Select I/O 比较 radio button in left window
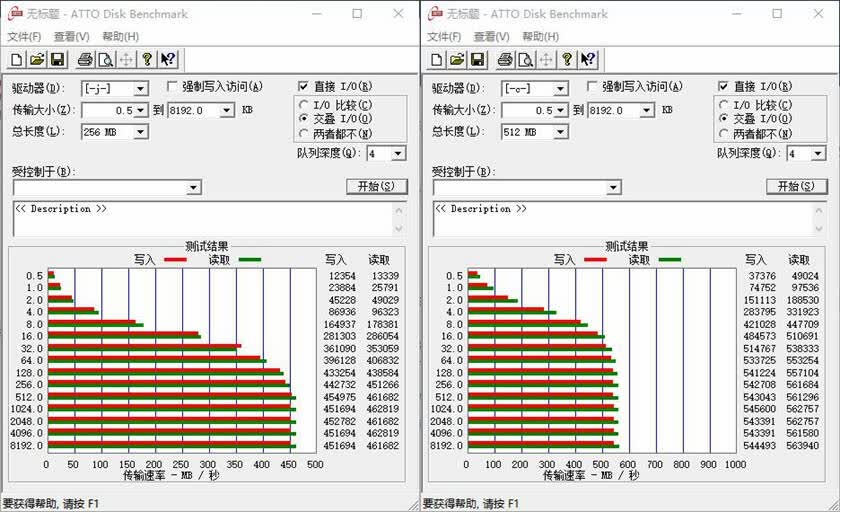Screen dimensions: 841x512 (304, 105)
